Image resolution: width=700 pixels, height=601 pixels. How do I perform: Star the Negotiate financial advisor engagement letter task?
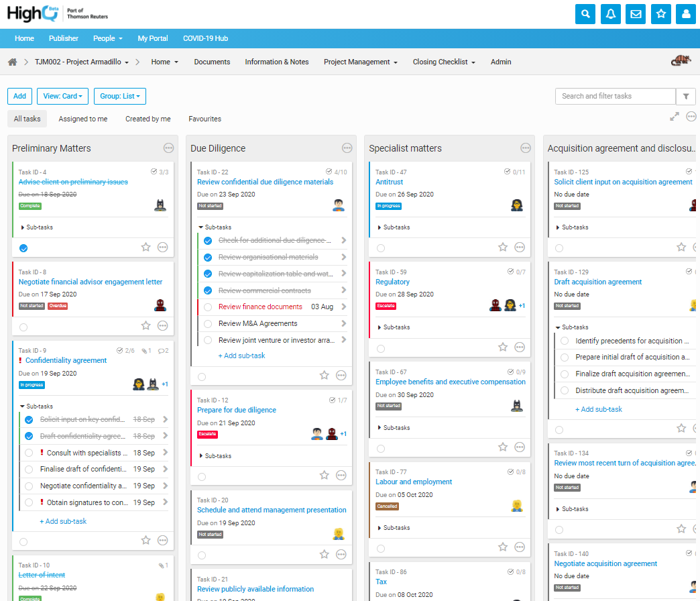145,326
